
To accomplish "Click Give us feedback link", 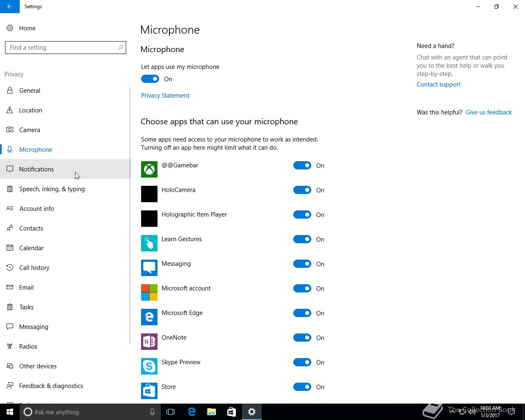I will click(x=488, y=112).
